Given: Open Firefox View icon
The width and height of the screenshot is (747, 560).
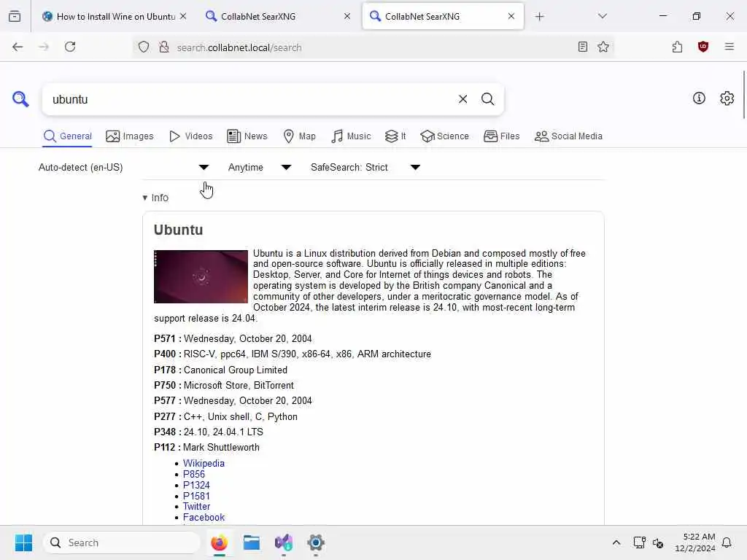Looking at the screenshot, I should click(15, 16).
